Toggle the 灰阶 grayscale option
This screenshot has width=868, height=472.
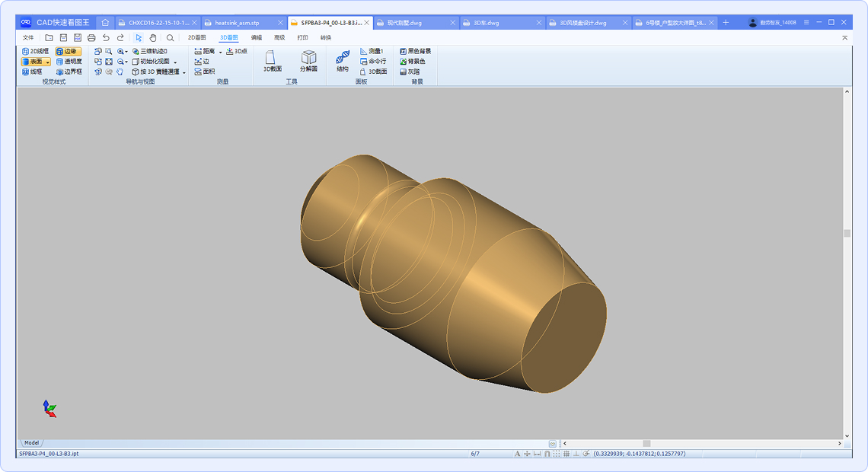tap(410, 72)
